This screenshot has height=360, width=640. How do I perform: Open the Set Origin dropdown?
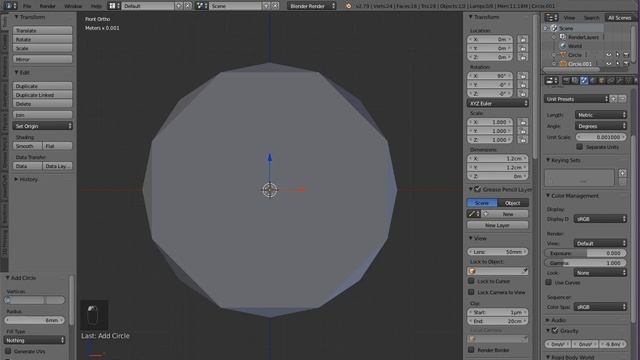pos(42,126)
